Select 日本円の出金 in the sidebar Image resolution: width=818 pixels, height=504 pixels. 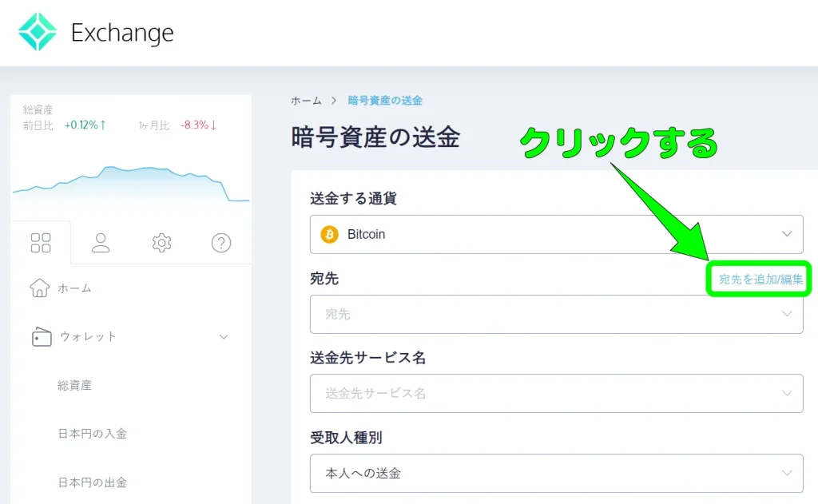tap(93, 482)
